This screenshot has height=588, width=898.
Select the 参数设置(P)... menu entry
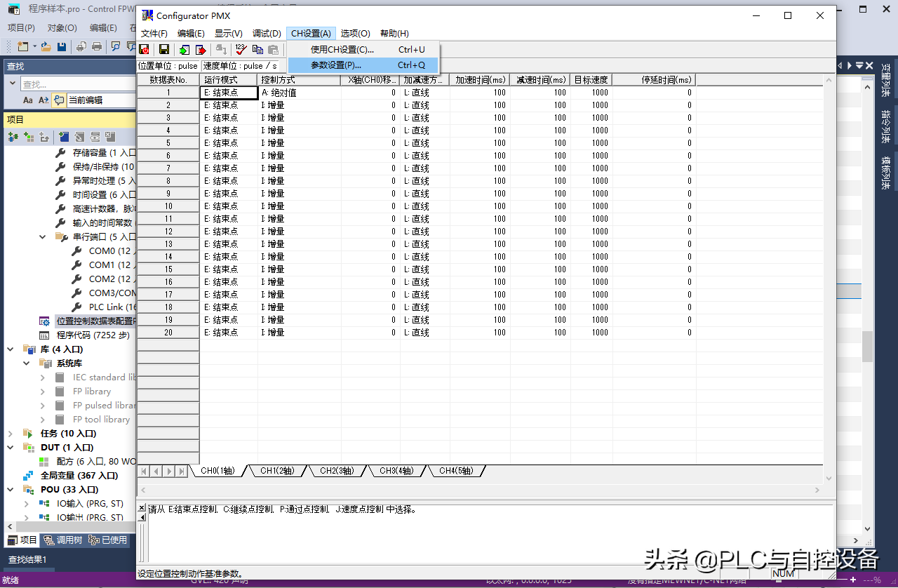click(x=336, y=65)
